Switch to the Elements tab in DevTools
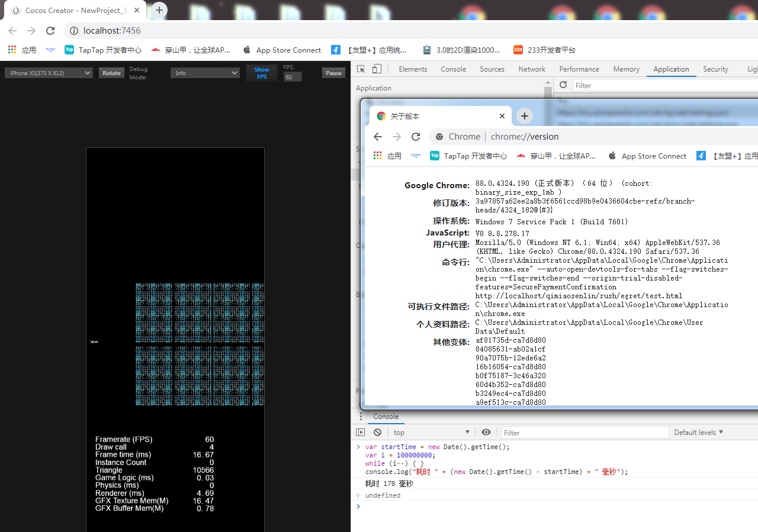758x532 pixels. click(x=413, y=69)
